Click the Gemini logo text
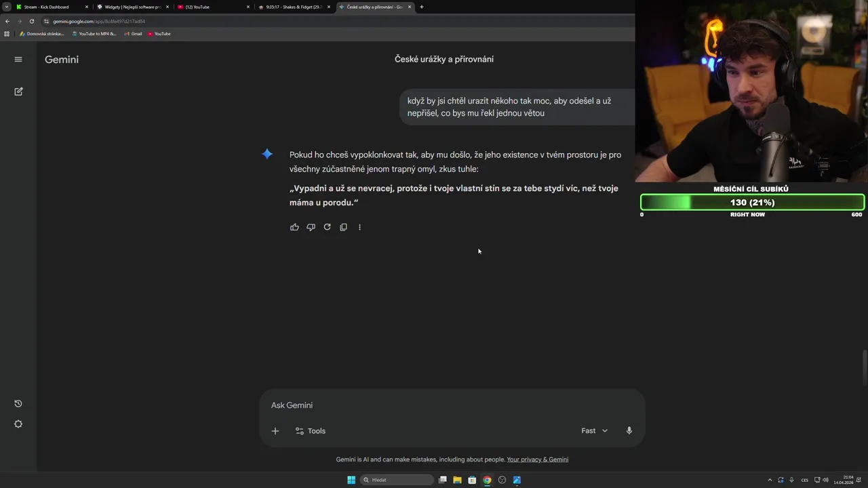Image resolution: width=868 pixels, height=488 pixels. point(62,60)
